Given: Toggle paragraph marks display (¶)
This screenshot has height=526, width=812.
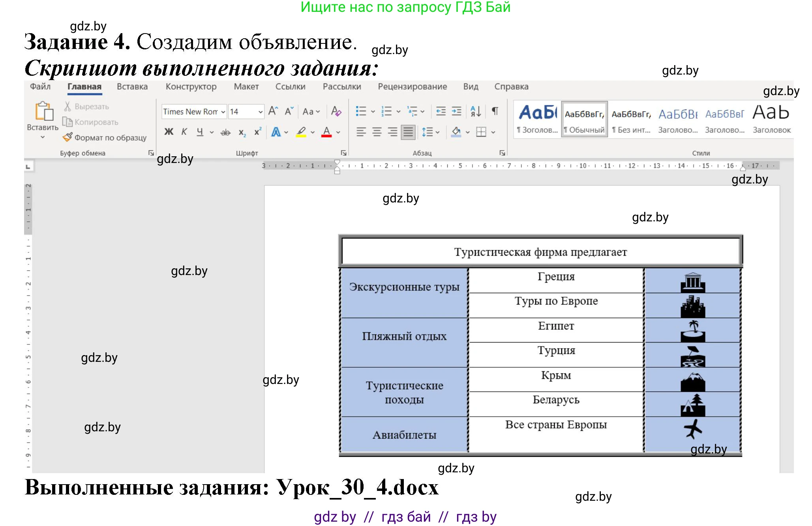Looking at the screenshot, I should tap(494, 112).
